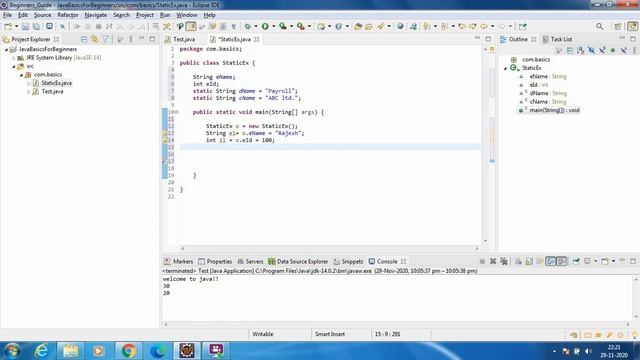Click Collapse All in Project Explorer
This screenshot has height=360, width=640.
coord(84,39)
